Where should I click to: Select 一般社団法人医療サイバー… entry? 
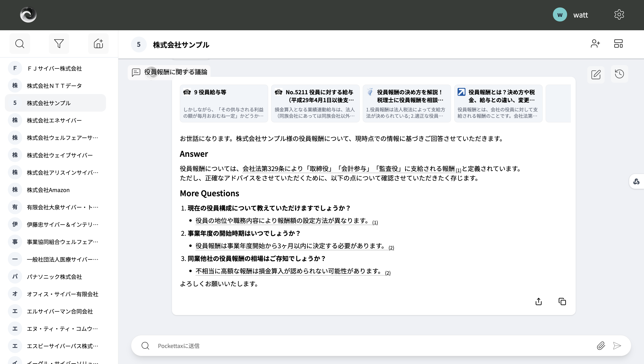55,259
